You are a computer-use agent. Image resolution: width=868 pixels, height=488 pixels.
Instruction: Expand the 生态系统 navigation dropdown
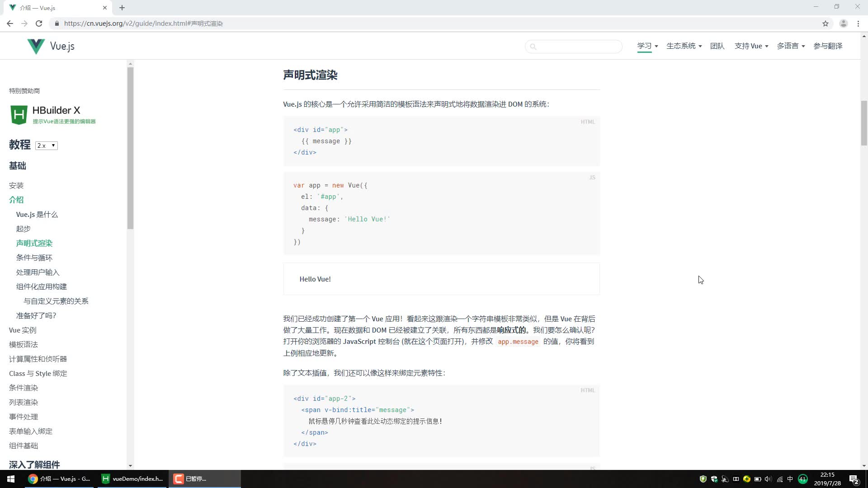(684, 46)
